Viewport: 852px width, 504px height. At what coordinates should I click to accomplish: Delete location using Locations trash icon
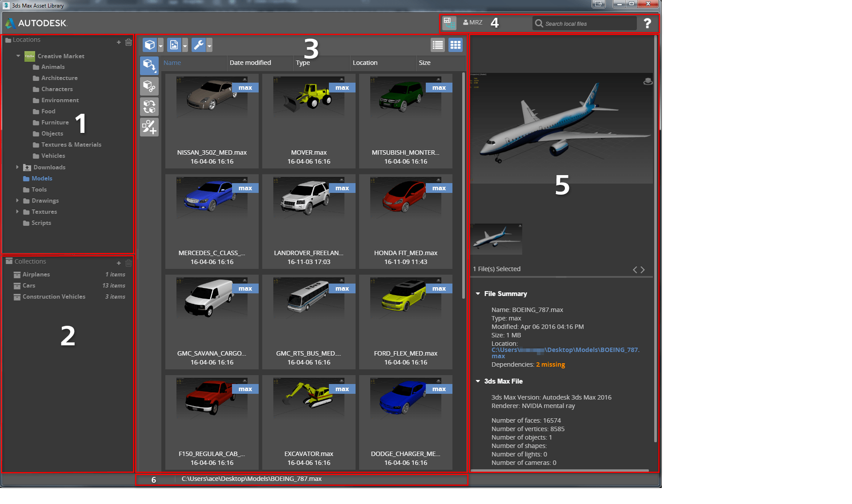[128, 42]
